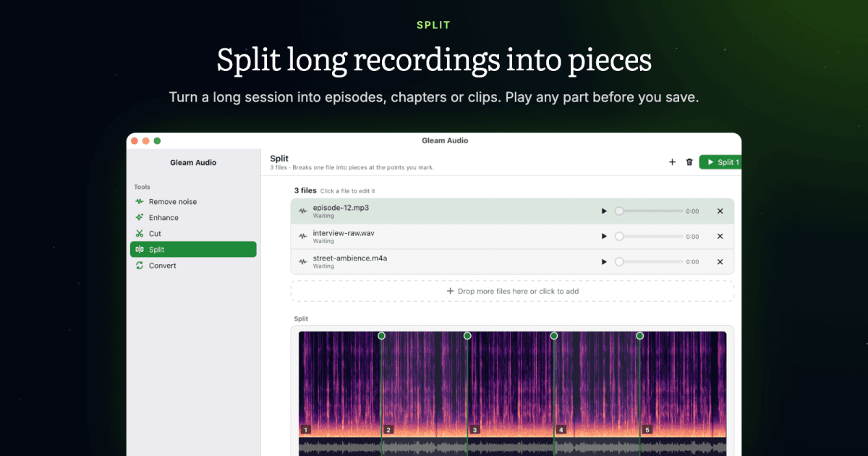The height and width of the screenshot is (456, 868).
Task: Click the 0:00 time of episode-12.mp3
Action: click(x=692, y=211)
